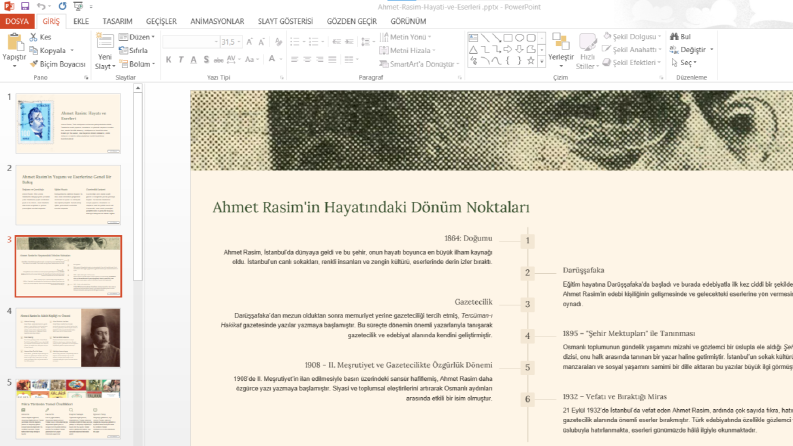Open Şekil Dolgusu shape fill dropdown

pyautogui.click(x=632, y=36)
